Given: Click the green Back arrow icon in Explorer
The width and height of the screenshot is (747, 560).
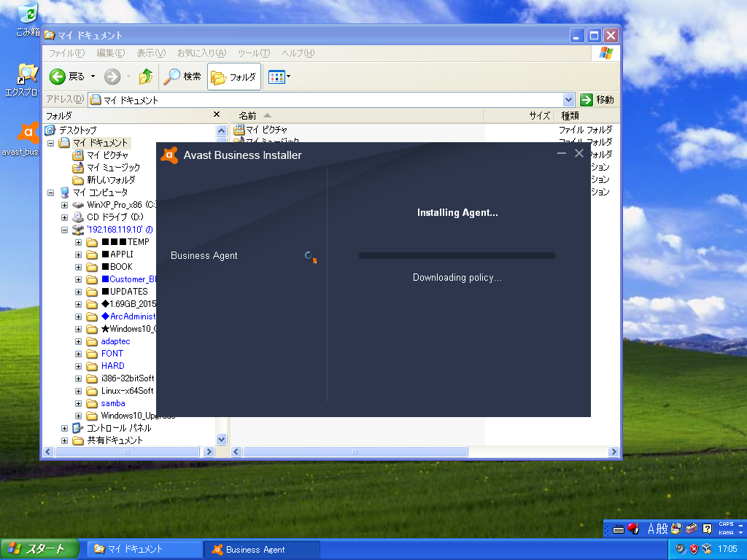Looking at the screenshot, I should tap(57, 77).
